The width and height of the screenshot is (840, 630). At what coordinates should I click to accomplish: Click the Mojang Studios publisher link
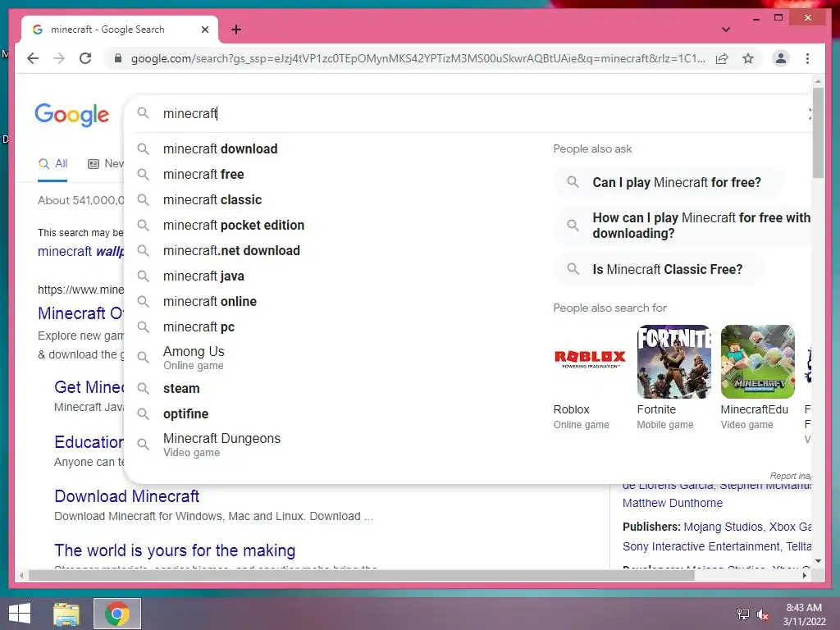tap(723, 527)
